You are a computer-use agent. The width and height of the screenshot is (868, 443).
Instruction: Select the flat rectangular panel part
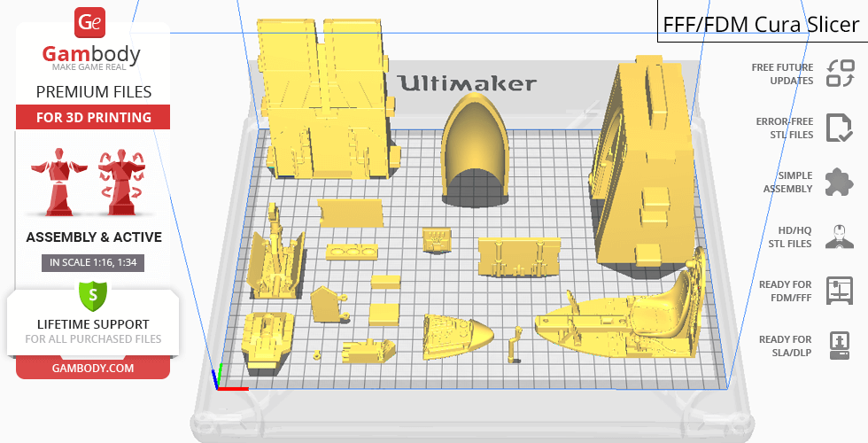(350, 214)
